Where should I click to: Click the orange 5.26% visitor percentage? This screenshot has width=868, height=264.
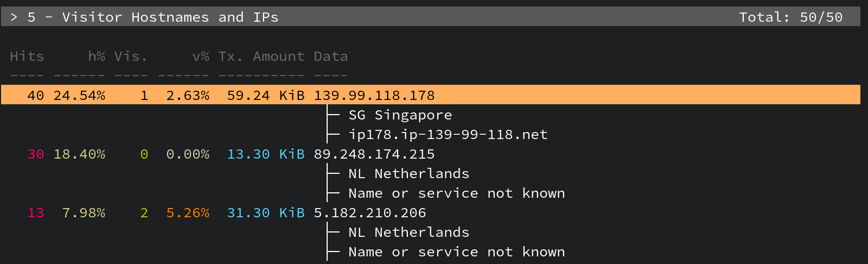(x=187, y=213)
